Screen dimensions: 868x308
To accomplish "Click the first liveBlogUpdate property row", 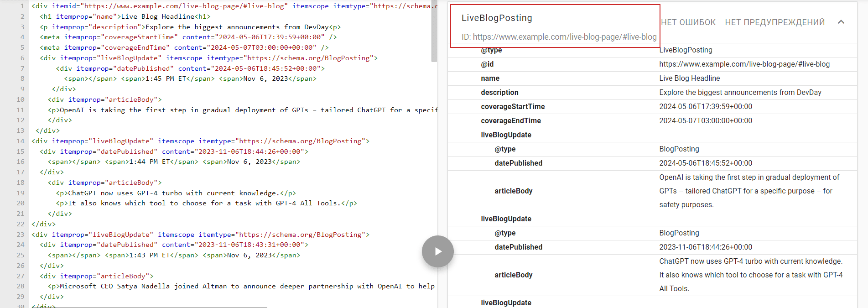I will coord(652,135).
